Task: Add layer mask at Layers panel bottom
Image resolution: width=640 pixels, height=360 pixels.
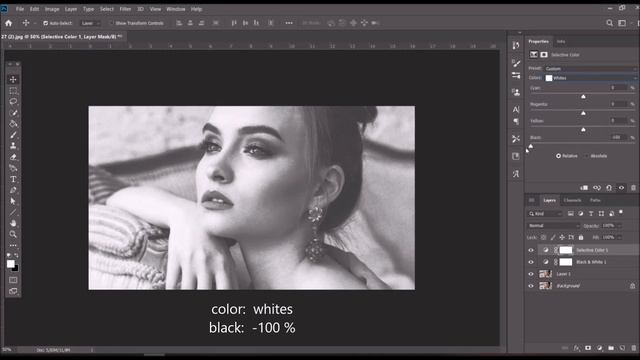Action: [588, 348]
